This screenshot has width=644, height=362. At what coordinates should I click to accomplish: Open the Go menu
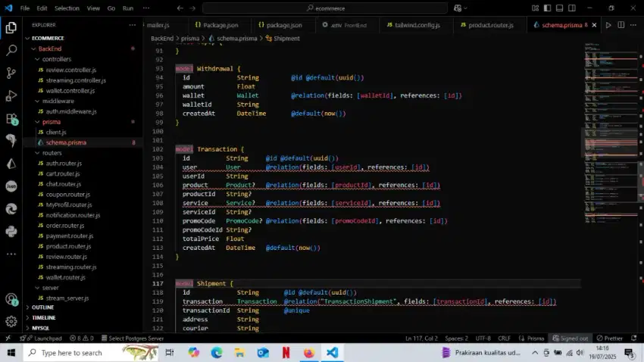pyautogui.click(x=111, y=8)
